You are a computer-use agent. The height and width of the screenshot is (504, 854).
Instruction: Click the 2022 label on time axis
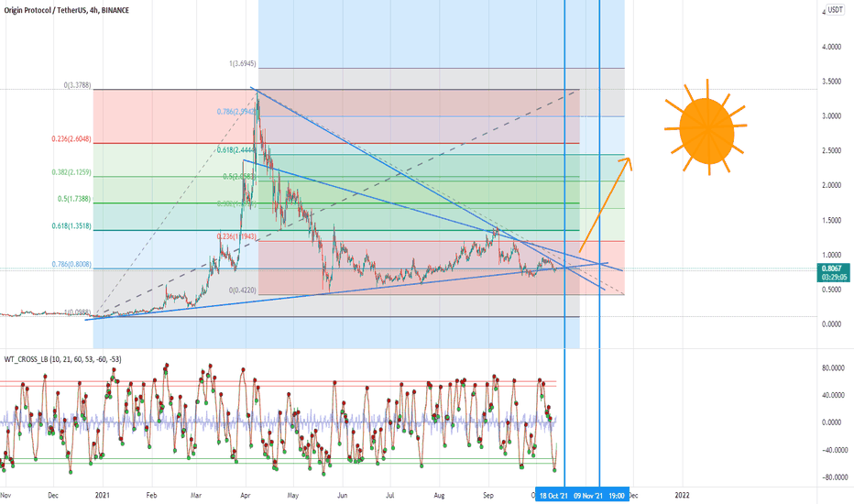coord(682,495)
